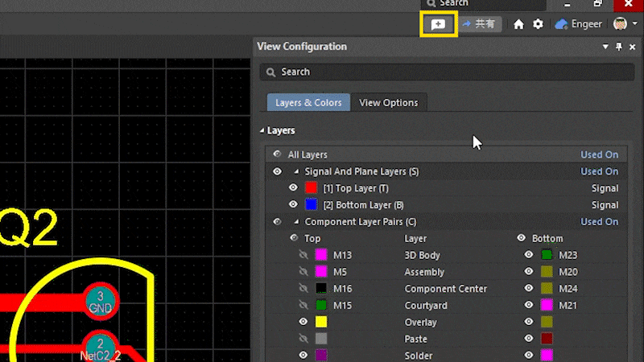Viewport: 644px width, 362px height.
Task: Toggle all Top component layers eye
Action: point(294,237)
